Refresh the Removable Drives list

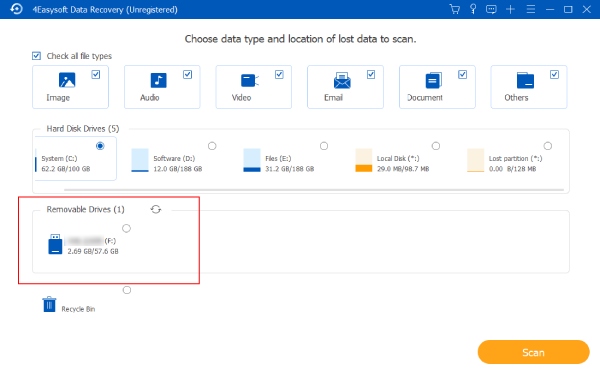tap(156, 209)
